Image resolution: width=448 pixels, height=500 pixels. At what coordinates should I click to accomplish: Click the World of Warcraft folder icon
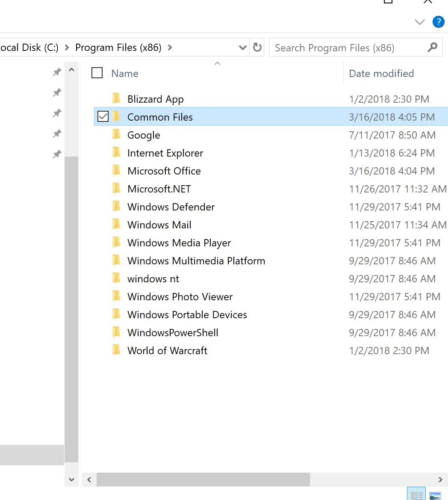tap(117, 350)
